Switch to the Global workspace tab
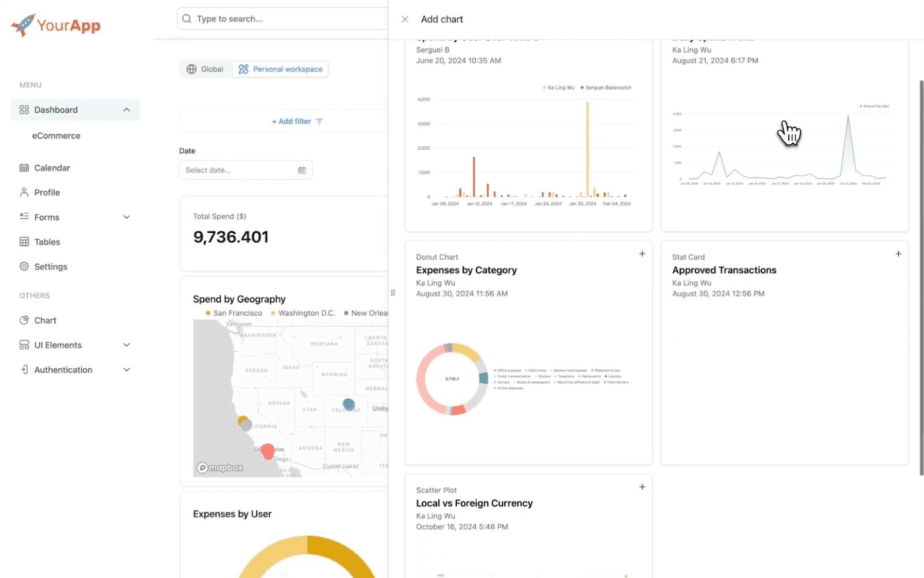This screenshot has width=924, height=578. (206, 69)
